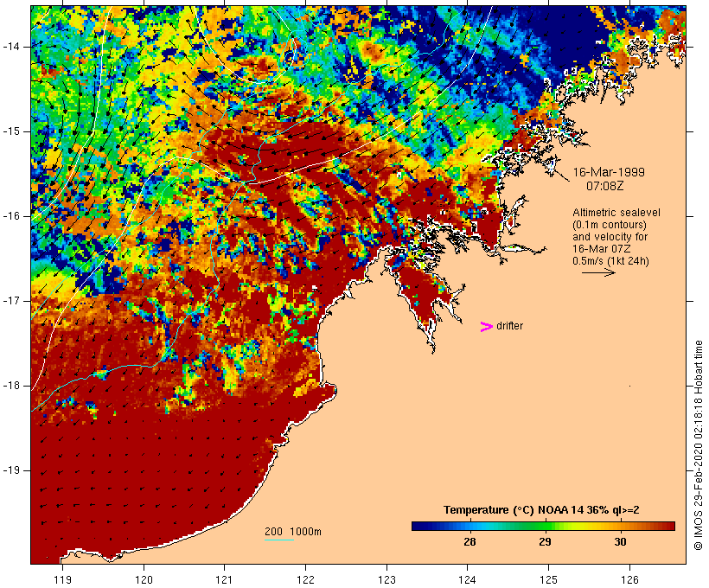Click the colorbar tick label '30'

pyautogui.click(x=621, y=541)
